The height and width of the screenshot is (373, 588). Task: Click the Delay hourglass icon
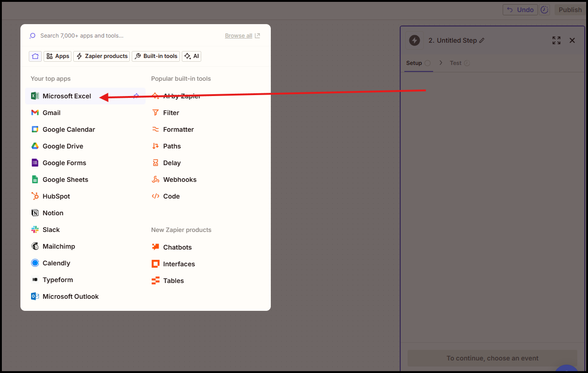pos(155,163)
